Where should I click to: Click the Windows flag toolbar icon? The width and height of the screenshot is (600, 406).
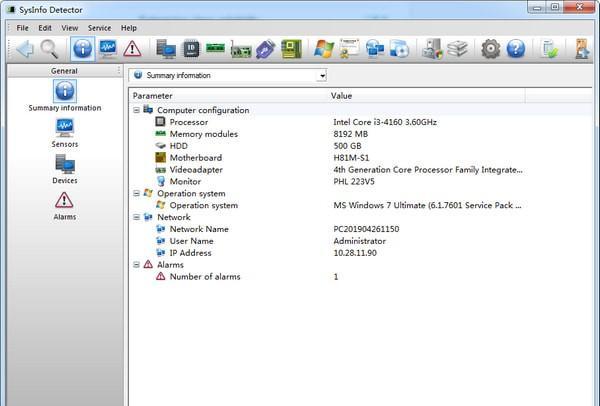coord(324,49)
